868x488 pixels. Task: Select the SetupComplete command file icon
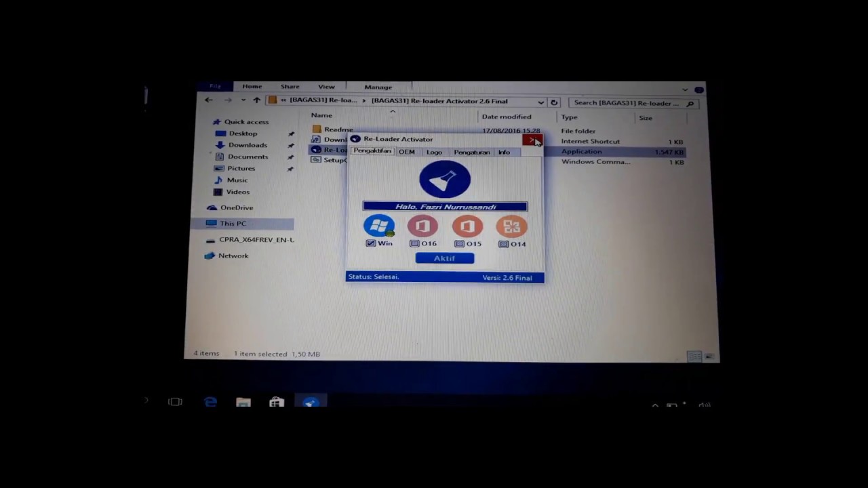point(316,160)
